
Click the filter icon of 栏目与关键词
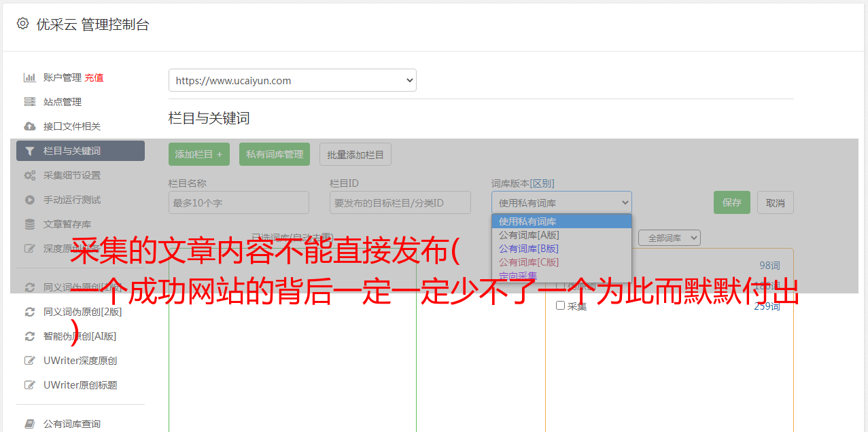pos(29,151)
